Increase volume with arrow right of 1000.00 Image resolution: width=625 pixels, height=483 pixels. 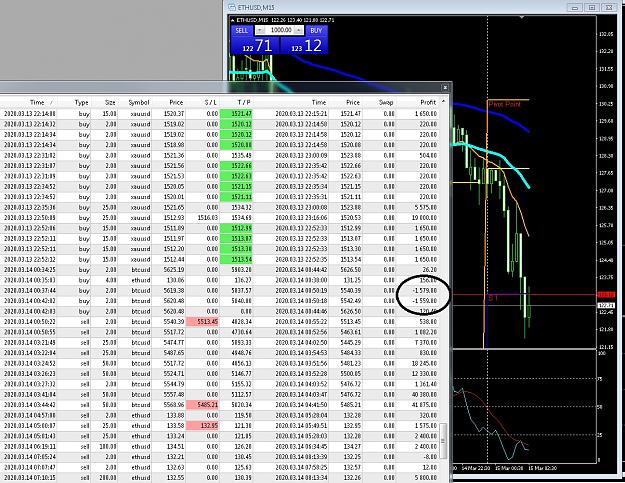299,30
